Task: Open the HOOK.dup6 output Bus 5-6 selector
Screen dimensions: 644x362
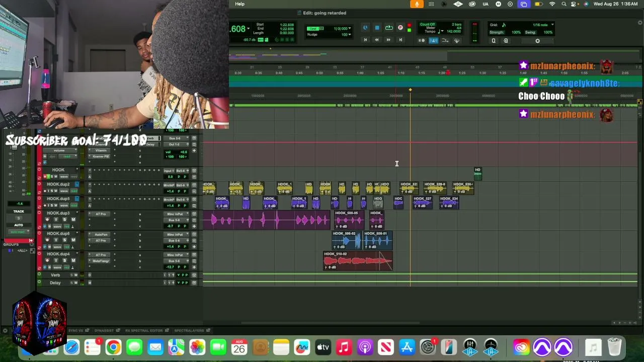Action: pos(176,240)
